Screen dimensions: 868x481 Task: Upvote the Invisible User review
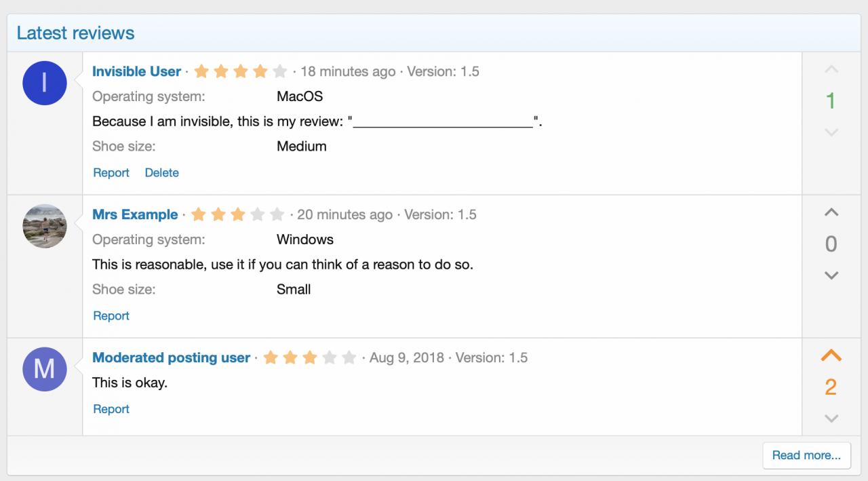coord(831,69)
